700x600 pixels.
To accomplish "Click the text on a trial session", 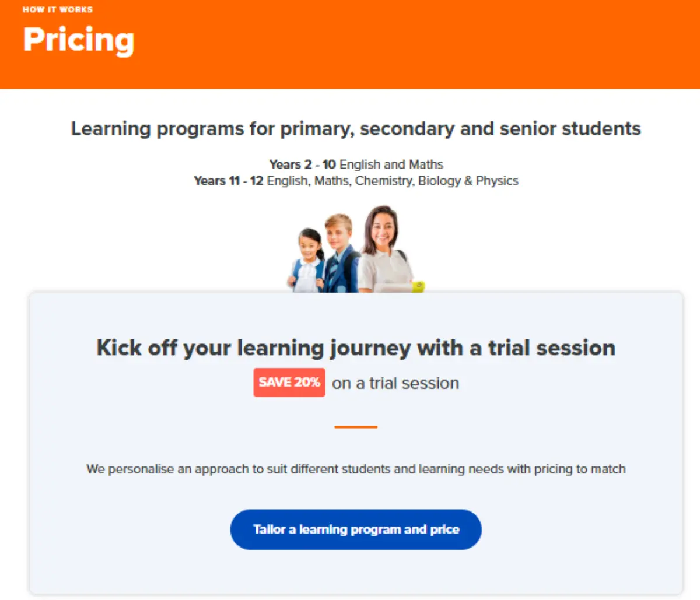I will tap(395, 383).
